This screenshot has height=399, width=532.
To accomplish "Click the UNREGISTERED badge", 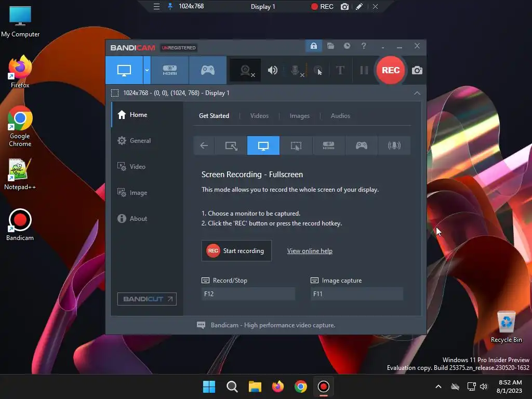I will coord(179,48).
